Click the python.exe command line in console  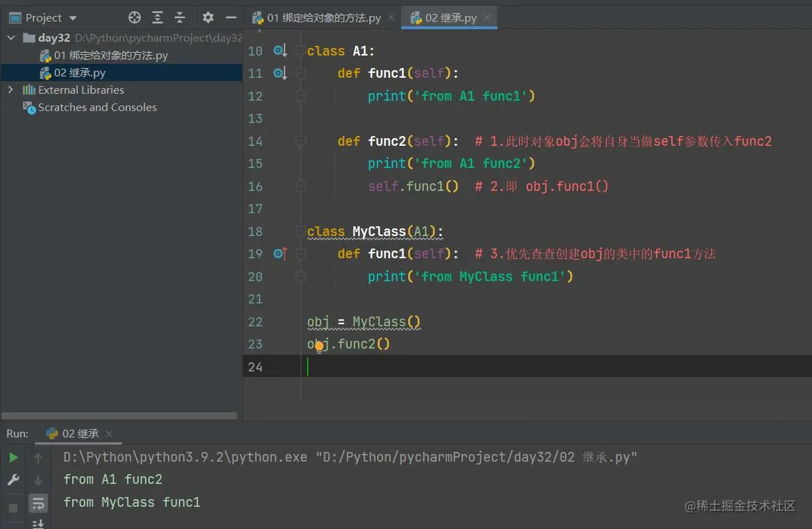click(x=350, y=457)
